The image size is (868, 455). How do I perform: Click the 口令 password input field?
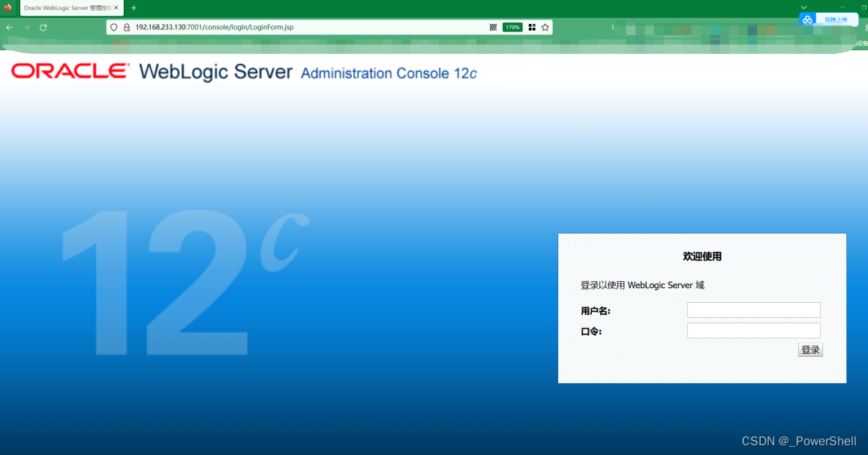[753, 331]
